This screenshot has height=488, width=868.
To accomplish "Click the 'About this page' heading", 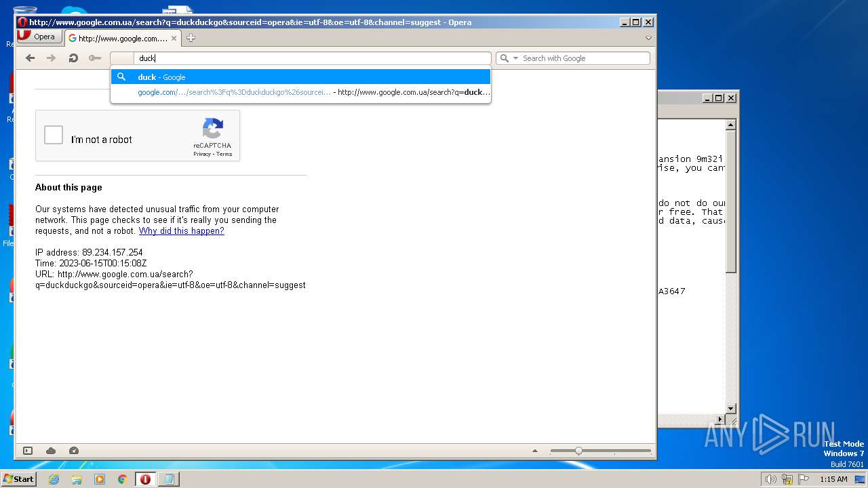I will point(68,188).
